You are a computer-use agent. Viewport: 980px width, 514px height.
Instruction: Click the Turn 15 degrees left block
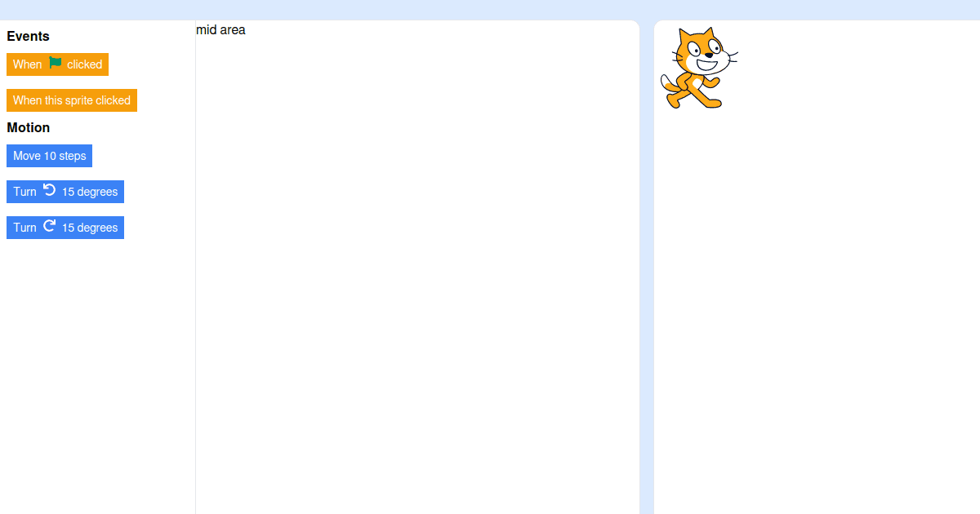click(x=65, y=191)
